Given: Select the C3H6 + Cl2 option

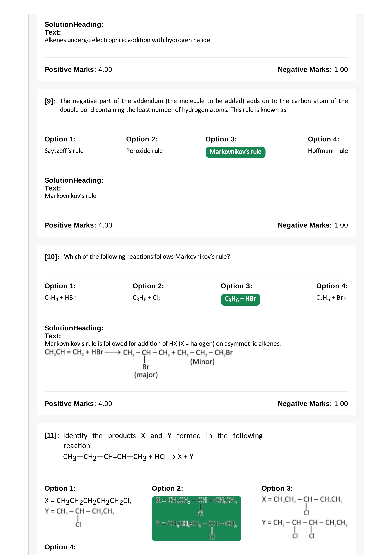Looking at the screenshot, I should point(147,298).
